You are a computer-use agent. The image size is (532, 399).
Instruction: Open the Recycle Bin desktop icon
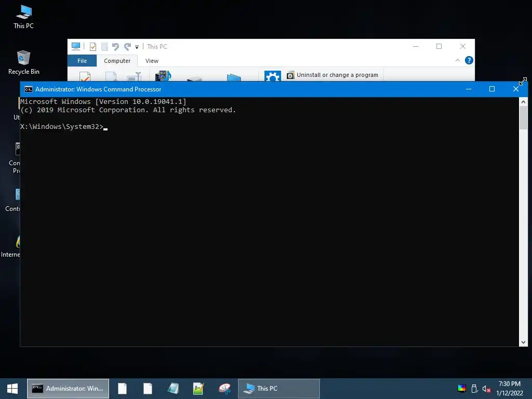click(x=23, y=63)
